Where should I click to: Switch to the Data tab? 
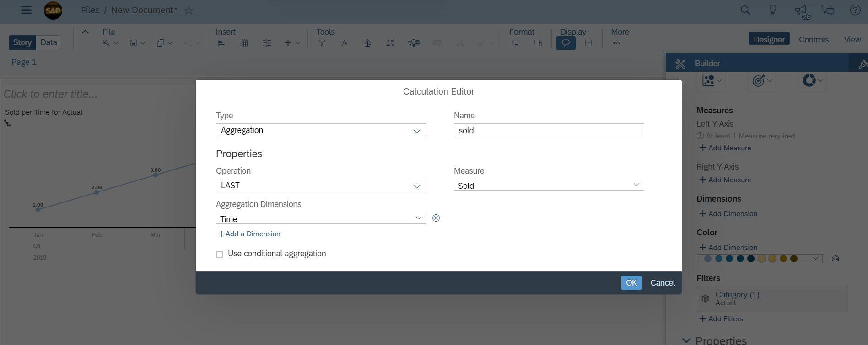tap(49, 42)
